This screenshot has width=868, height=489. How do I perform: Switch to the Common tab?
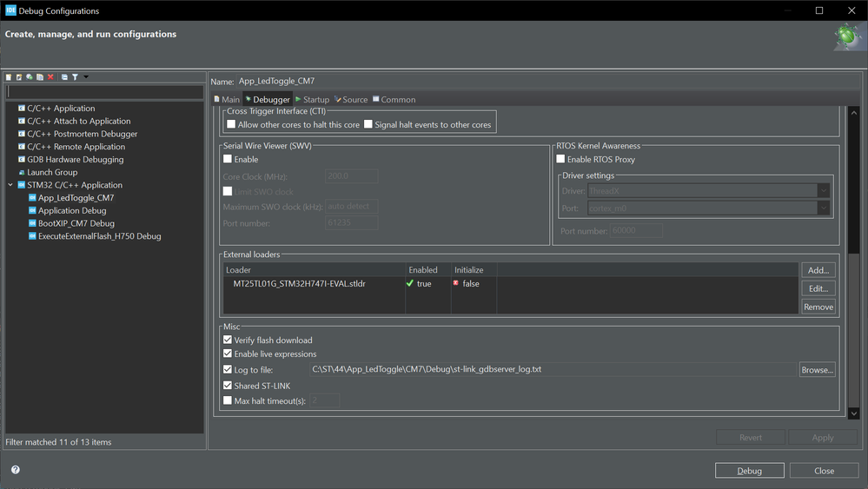[x=394, y=100]
